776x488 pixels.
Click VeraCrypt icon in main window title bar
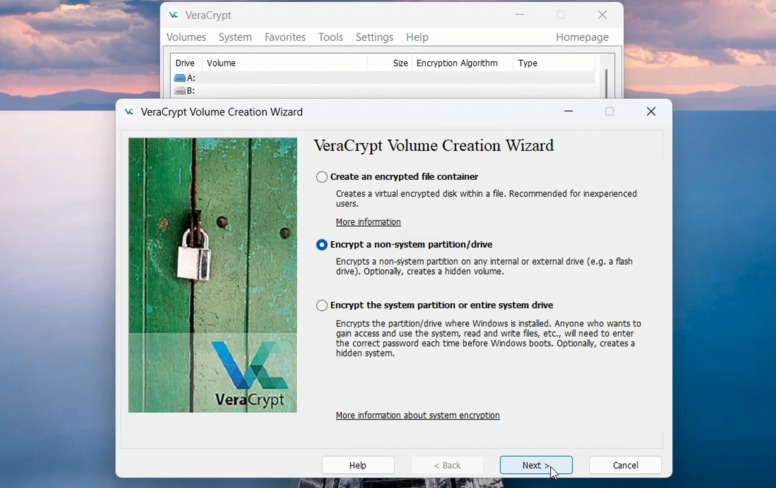coord(173,15)
